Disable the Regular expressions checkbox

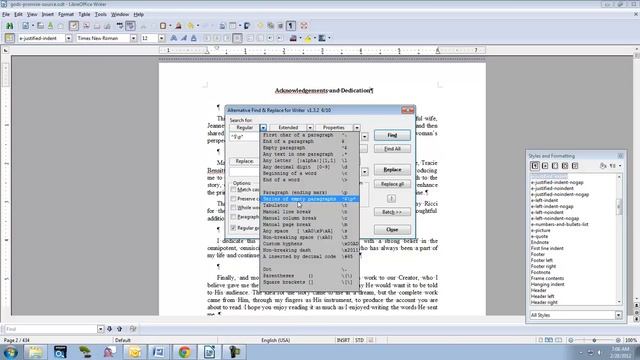pos(233,228)
